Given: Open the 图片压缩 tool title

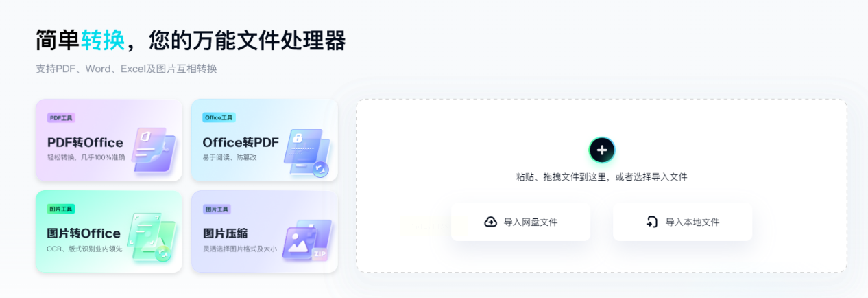Looking at the screenshot, I should [225, 233].
